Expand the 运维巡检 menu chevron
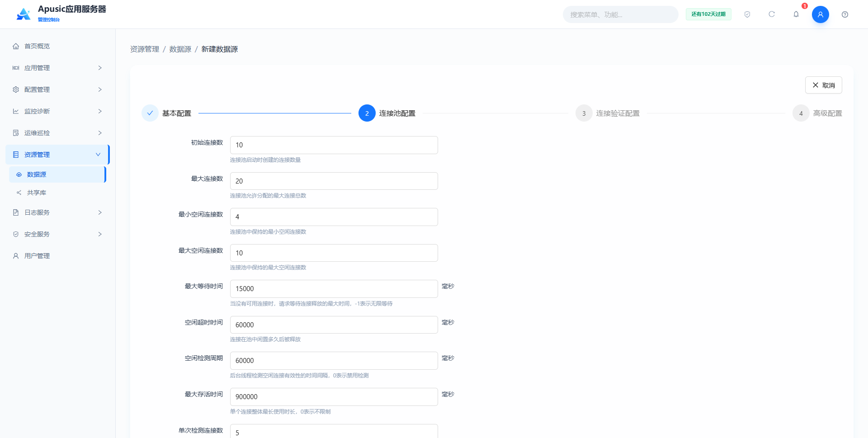The height and width of the screenshot is (438, 868). [x=100, y=133]
